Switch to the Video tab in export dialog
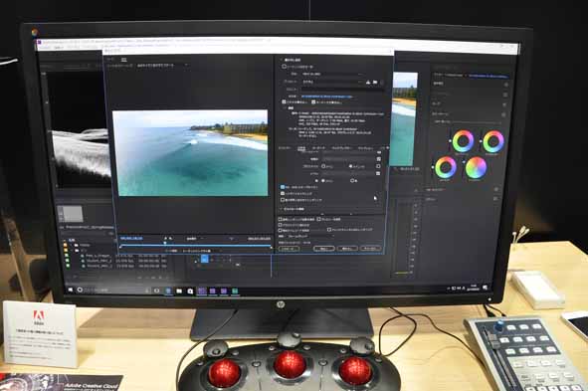 click(301, 148)
